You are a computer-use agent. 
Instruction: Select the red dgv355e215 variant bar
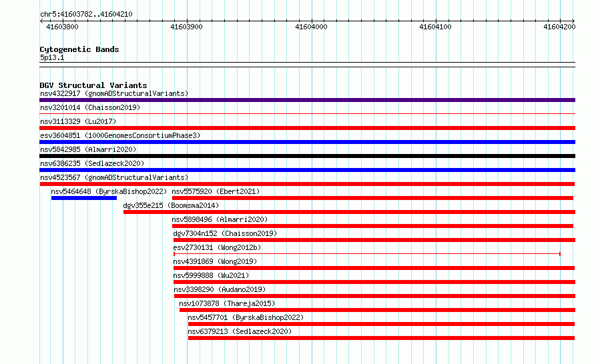pyautogui.click(x=349, y=212)
